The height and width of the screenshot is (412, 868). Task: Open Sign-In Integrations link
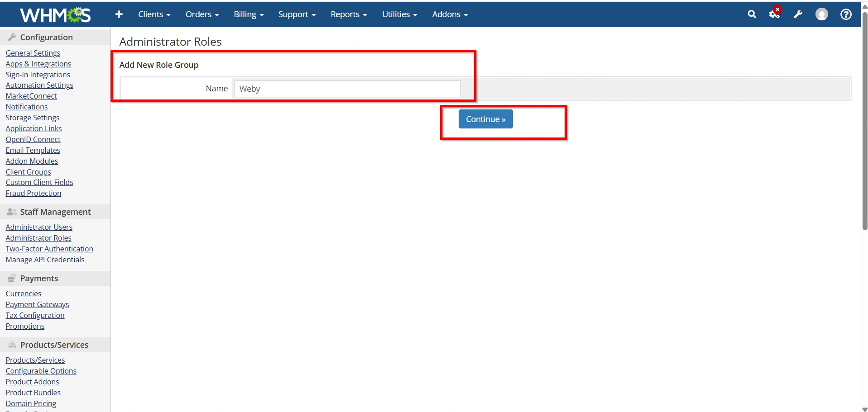[x=38, y=75]
